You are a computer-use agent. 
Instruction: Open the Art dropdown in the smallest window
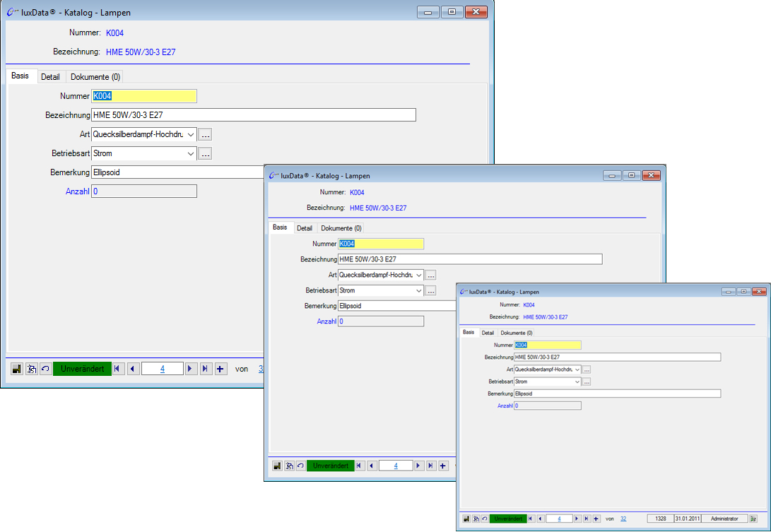coord(577,370)
